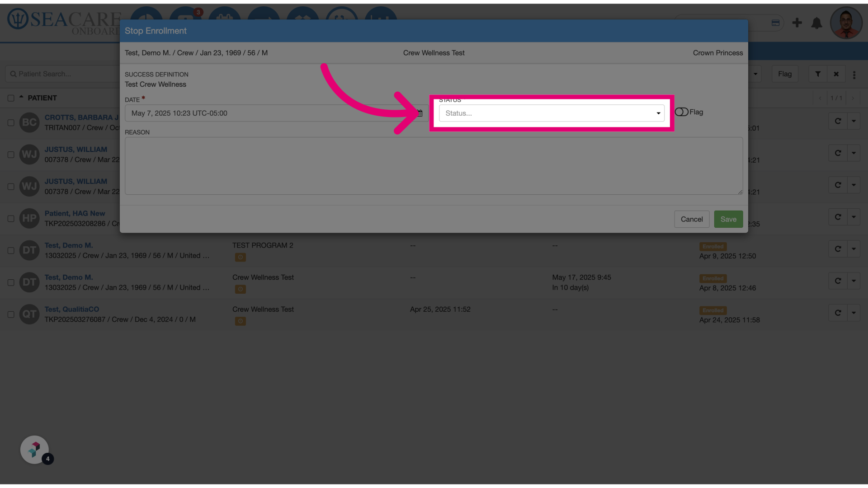Open the vertical three-dots menu
Viewport: 868px width, 488px height.
854,75
